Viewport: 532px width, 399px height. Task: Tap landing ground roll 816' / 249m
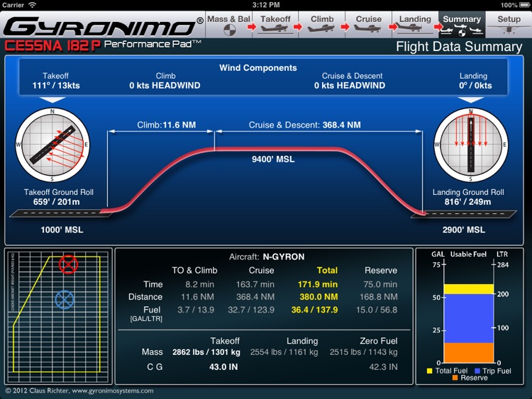(x=467, y=202)
